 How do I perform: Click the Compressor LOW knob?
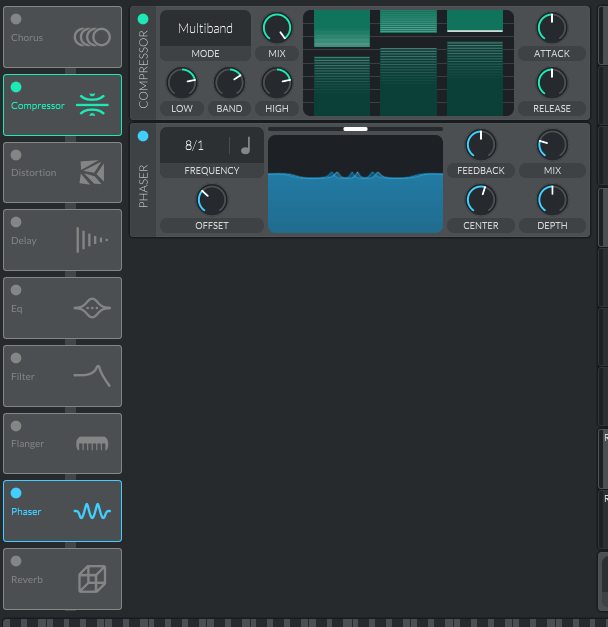tap(182, 83)
